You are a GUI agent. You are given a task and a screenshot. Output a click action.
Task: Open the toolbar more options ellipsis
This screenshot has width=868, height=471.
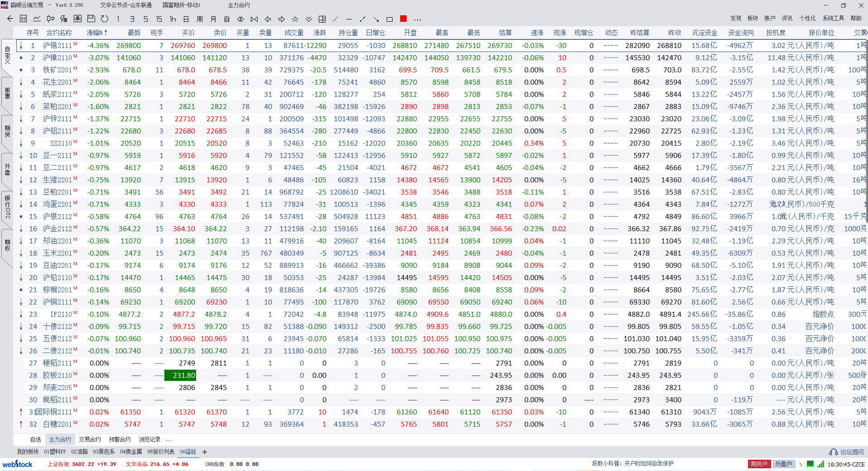click(417, 19)
